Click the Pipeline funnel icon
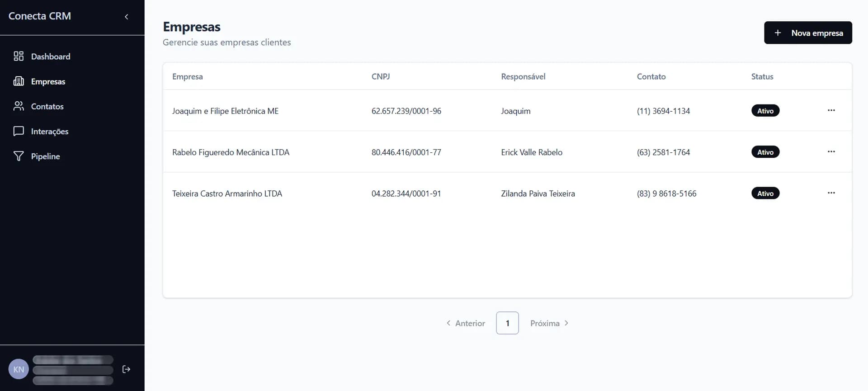This screenshot has height=391, width=868. click(x=19, y=156)
